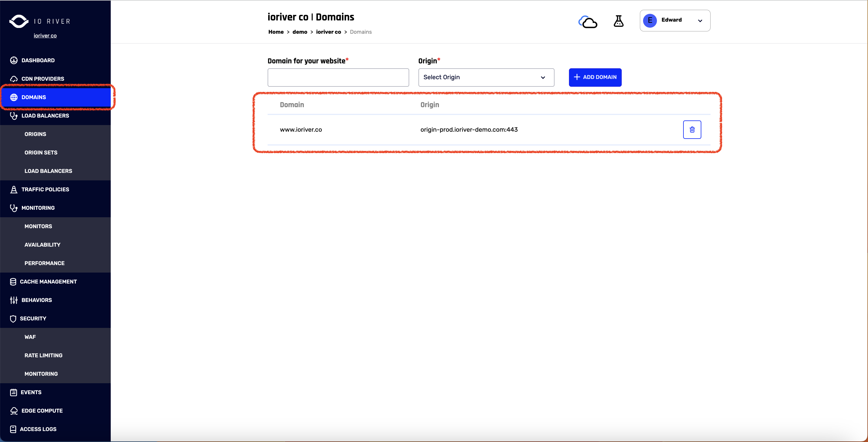Select the Rate Limiting submenu item
The width and height of the screenshot is (868, 442).
coord(44,355)
